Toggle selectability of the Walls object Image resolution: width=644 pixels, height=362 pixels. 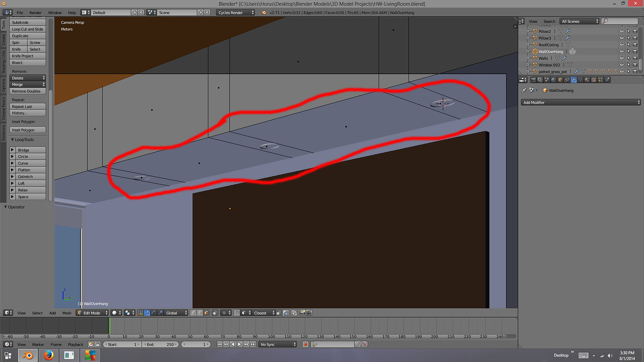coord(628,58)
